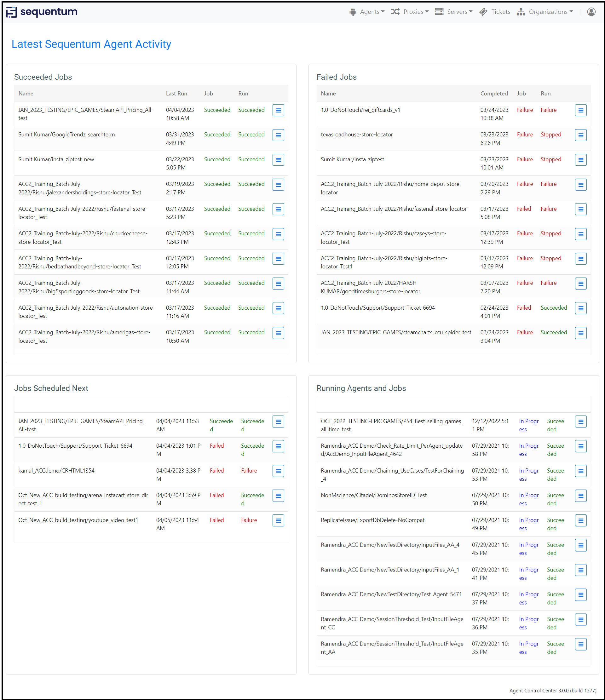Open the texasroadhouse-store-locator failed job entry

click(357, 134)
